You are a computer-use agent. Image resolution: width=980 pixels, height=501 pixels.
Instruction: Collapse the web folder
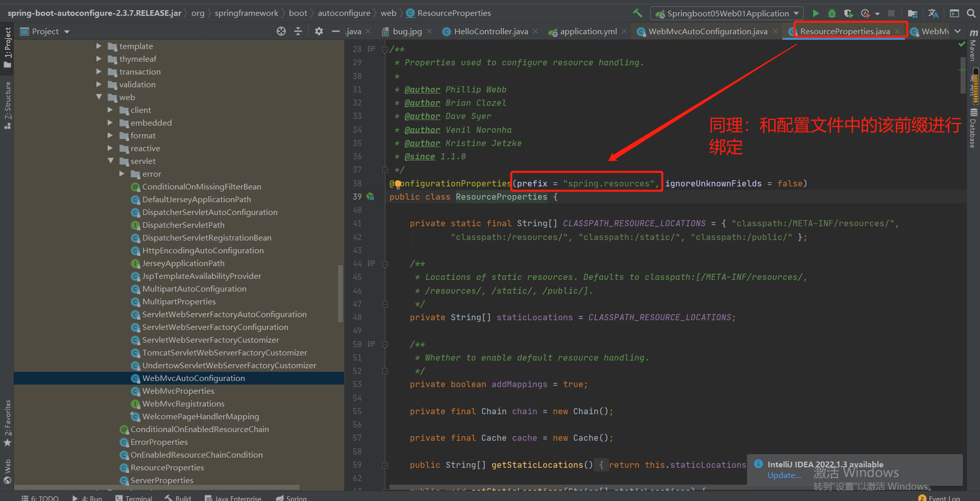(x=99, y=97)
